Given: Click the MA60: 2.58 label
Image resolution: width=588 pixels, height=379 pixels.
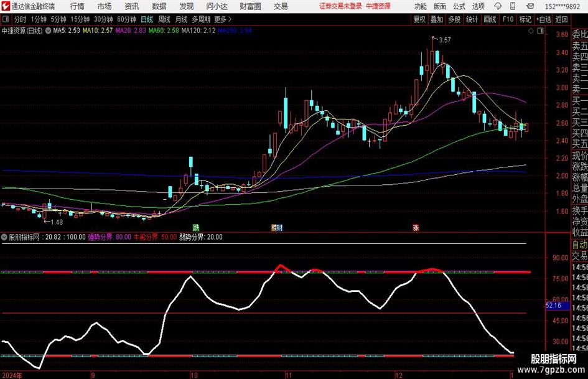Looking at the screenshot, I should [164, 30].
